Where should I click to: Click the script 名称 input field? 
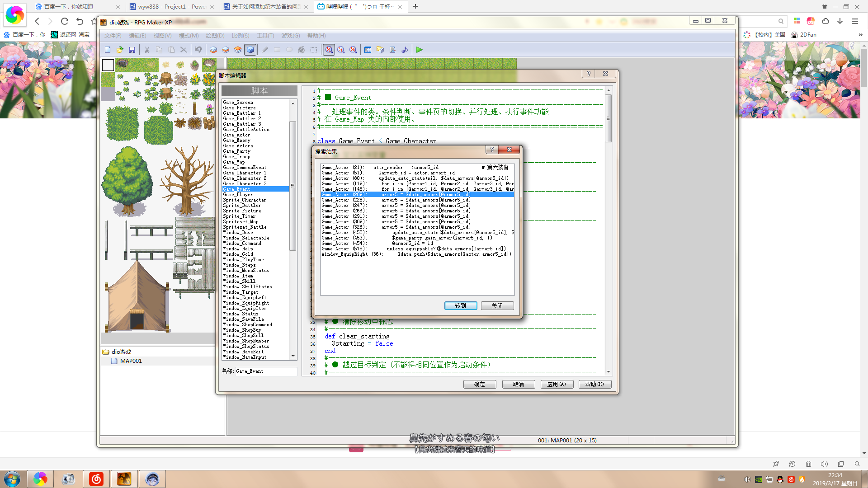[x=266, y=371]
